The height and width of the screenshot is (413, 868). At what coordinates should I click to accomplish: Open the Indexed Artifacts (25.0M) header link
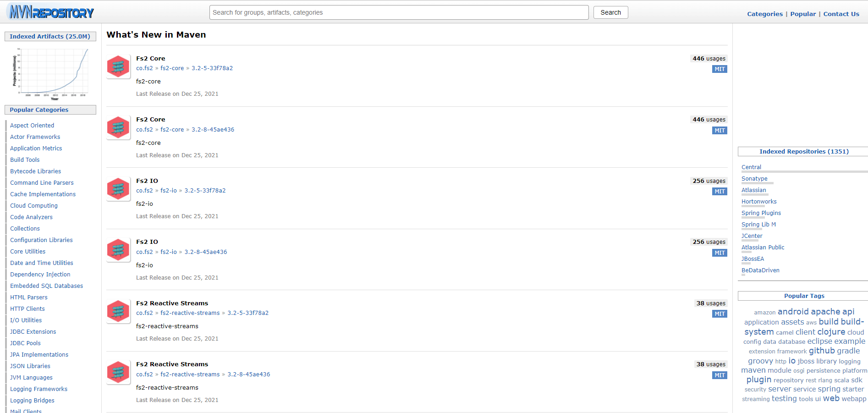(50, 36)
